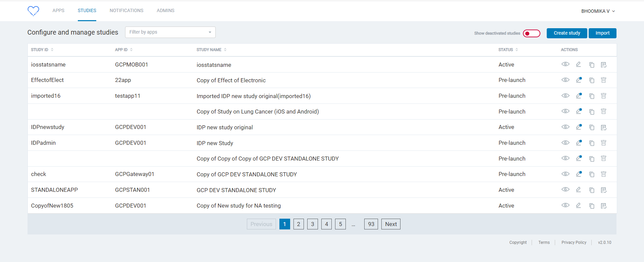Screen dimensions: 644x262
Task: Export the iosstatsname study
Action: (x=604, y=65)
